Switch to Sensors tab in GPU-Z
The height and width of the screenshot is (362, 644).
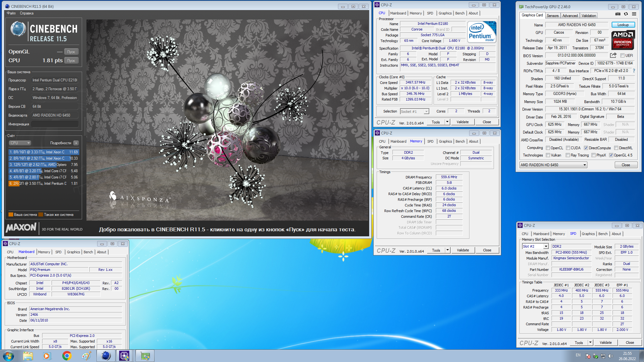(x=552, y=16)
